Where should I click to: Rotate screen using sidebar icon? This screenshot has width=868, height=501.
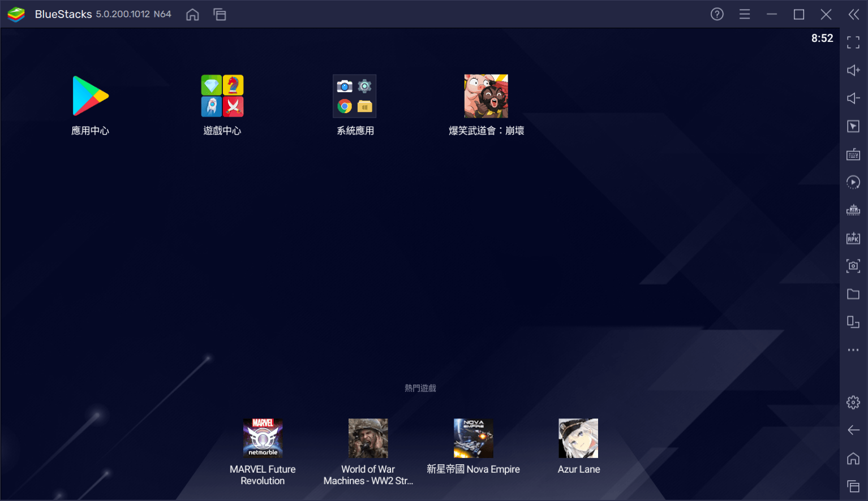(853, 322)
